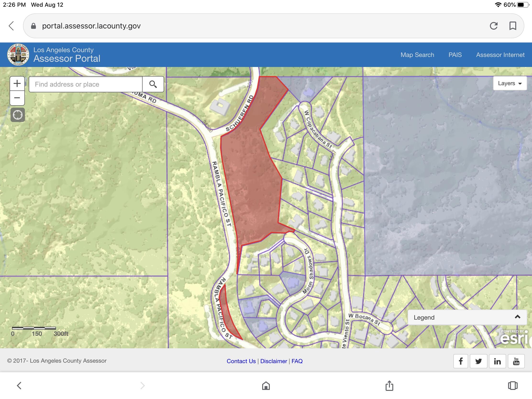The width and height of the screenshot is (532, 399).
Task: Go to PAIS in header
Action: pyautogui.click(x=455, y=55)
